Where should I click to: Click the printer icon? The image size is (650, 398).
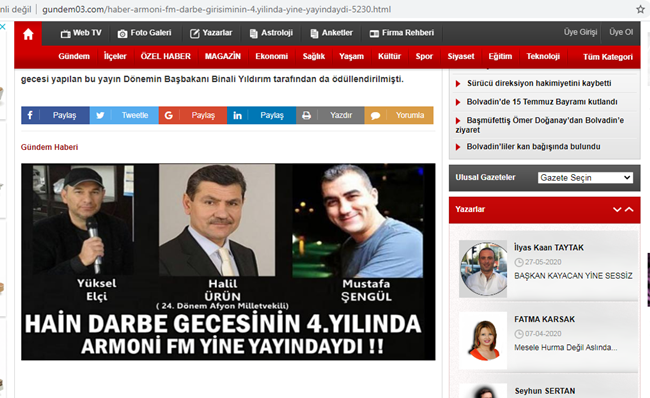pyautogui.click(x=306, y=115)
